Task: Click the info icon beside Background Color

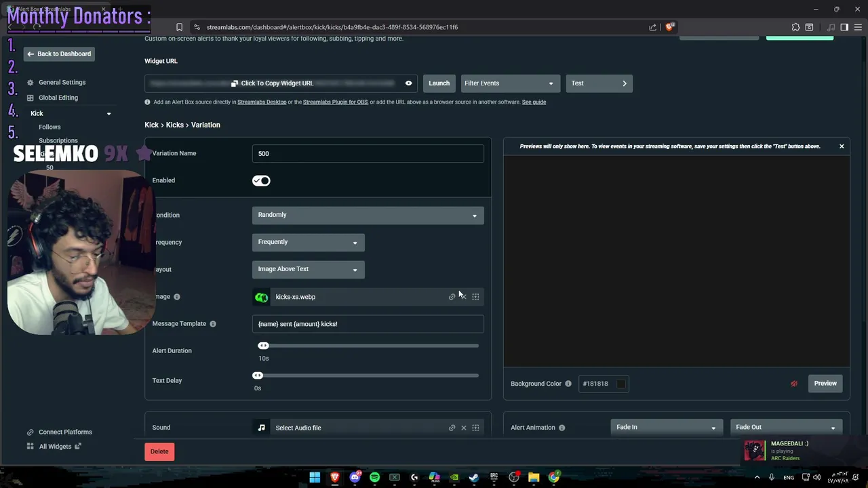Action: coord(568,384)
